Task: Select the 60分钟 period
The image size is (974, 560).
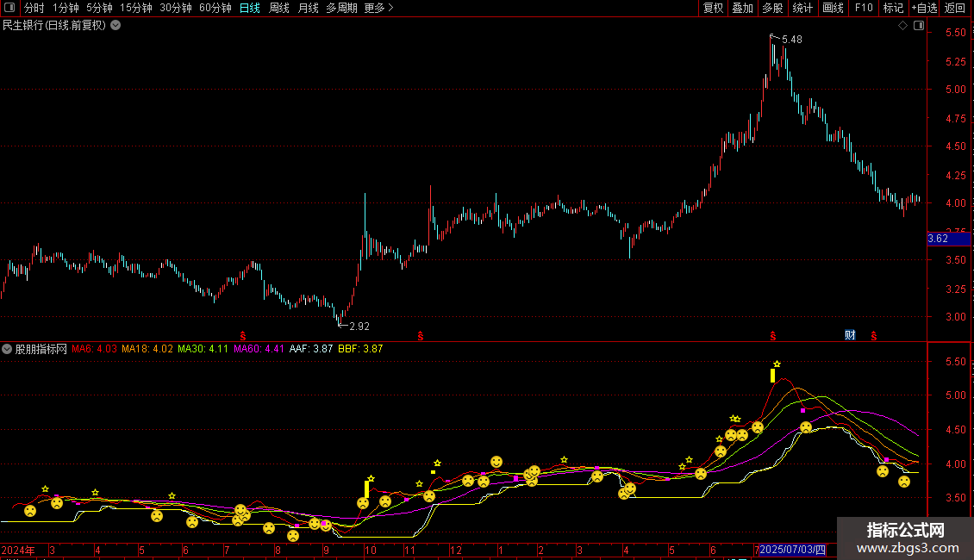Action: click(215, 8)
